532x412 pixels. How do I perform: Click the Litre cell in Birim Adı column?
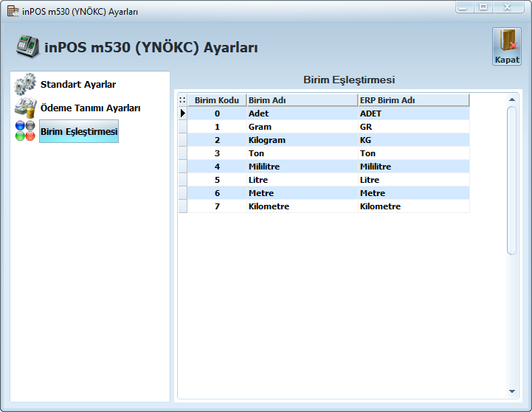coord(302,180)
